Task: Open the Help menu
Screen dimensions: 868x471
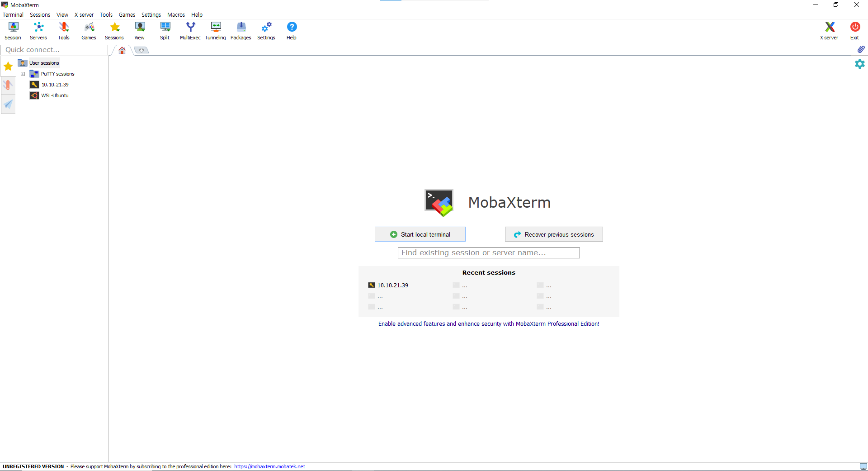Action: tap(197, 15)
